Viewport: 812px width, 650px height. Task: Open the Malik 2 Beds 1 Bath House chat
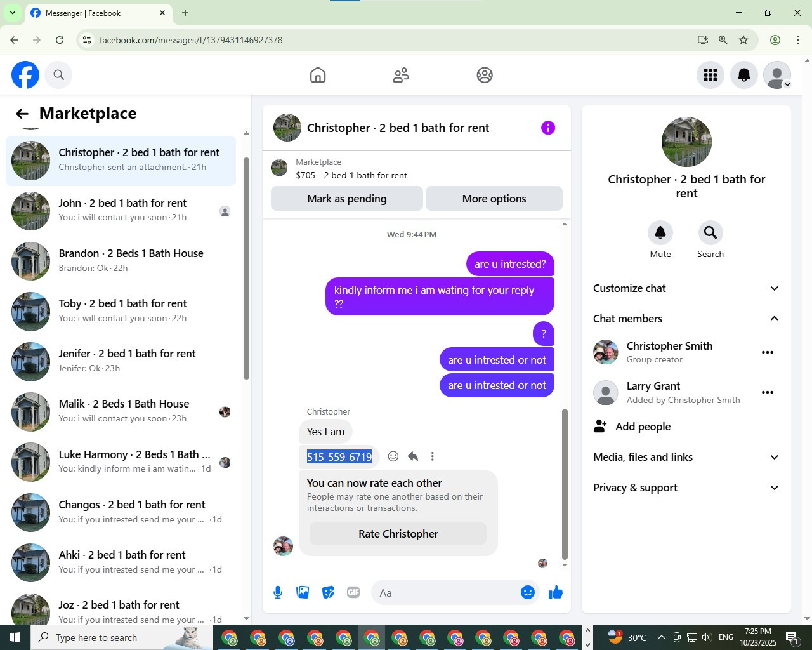pyautogui.click(x=121, y=411)
